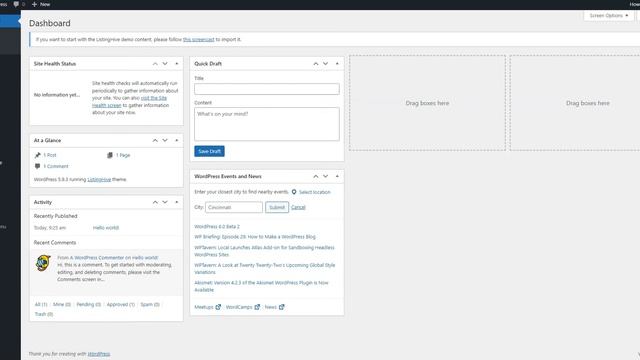Filter comments by Approved (1)
The height and width of the screenshot is (360, 640).
click(120, 304)
